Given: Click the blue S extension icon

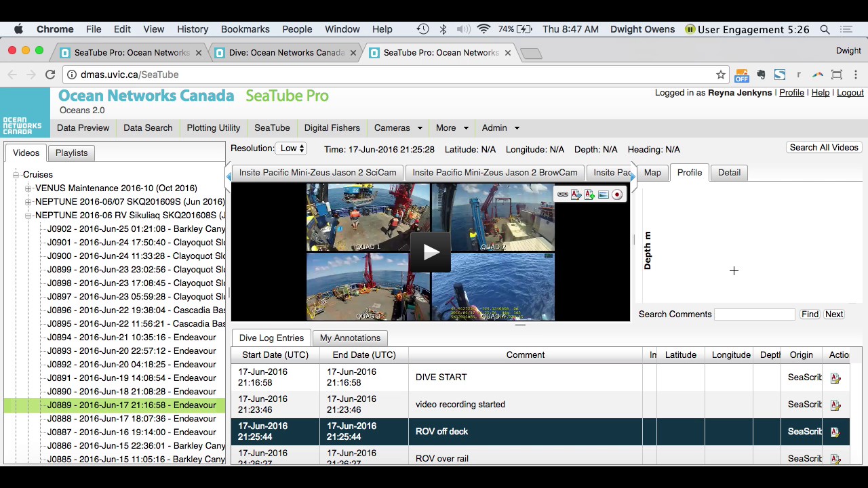Looking at the screenshot, I should tap(780, 75).
